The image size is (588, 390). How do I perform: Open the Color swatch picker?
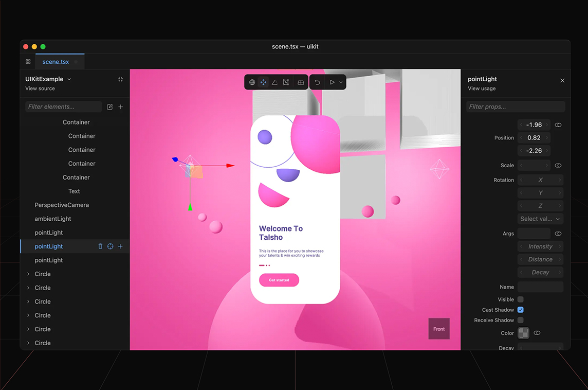point(524,332)
